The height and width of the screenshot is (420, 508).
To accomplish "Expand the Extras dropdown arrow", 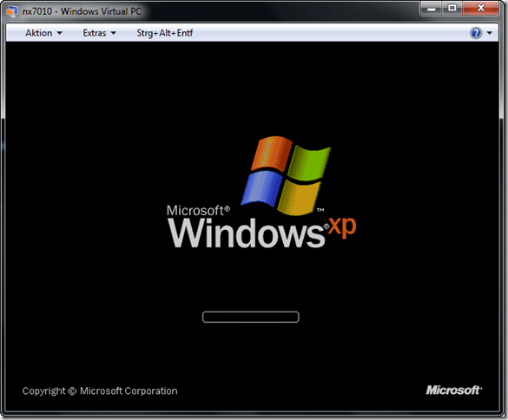I will pyautogui.click(x=114, y=33).
